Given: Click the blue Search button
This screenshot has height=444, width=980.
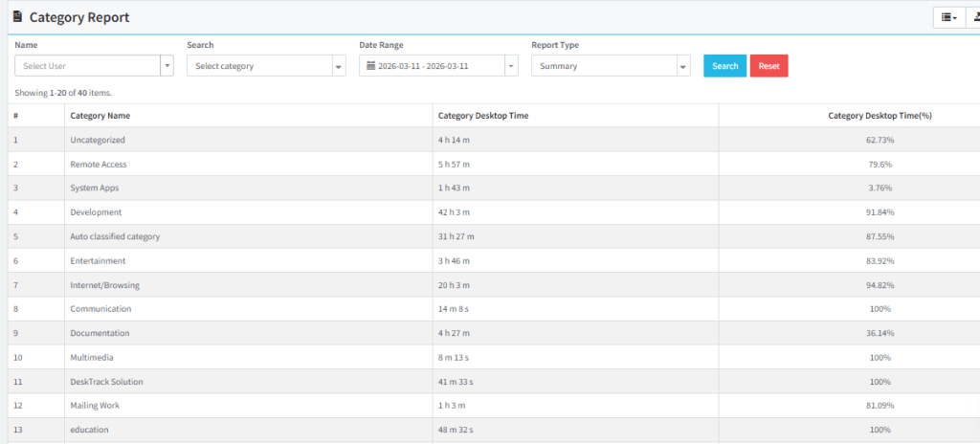Looking at the screenshot, I should 725,66.
